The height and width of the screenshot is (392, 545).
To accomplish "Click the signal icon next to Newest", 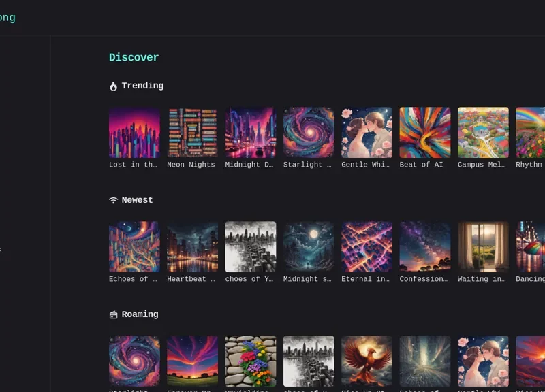I will 113,201.
